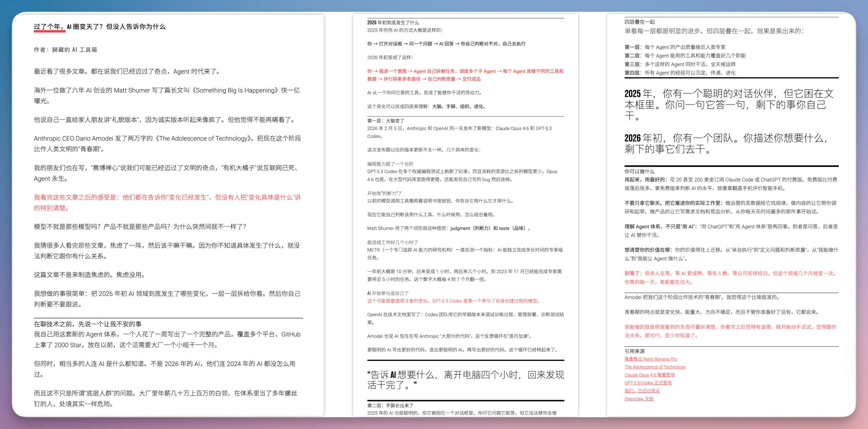Click the red workflow text starting "你 → 描述一个意图"
This screenshot has width=868, height=429.
click(x=465, y=75)
